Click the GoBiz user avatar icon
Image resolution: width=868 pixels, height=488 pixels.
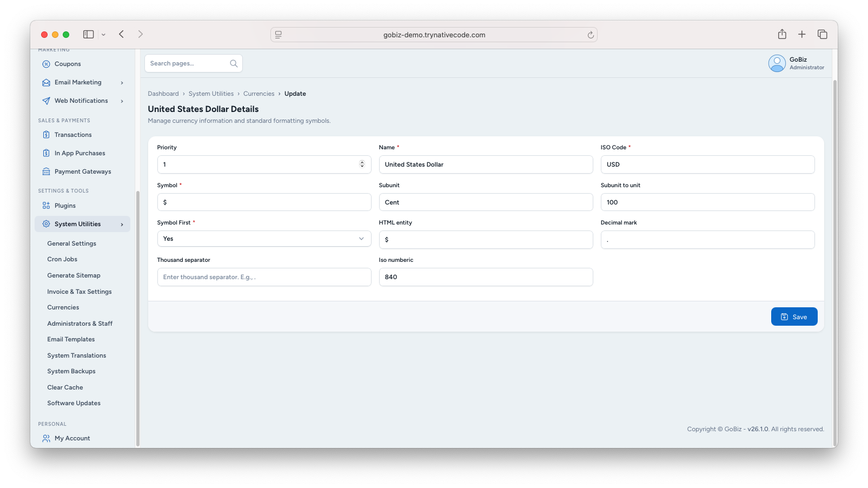point(777,63)
